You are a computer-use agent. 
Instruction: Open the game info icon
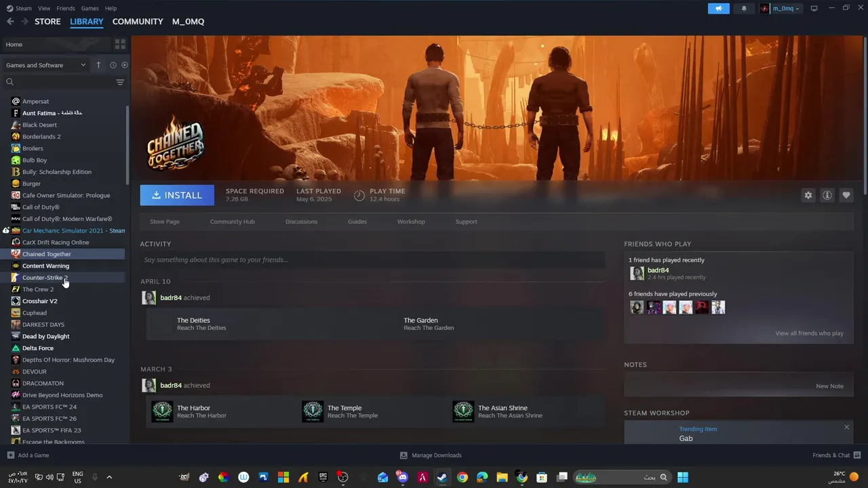point(827,195)
